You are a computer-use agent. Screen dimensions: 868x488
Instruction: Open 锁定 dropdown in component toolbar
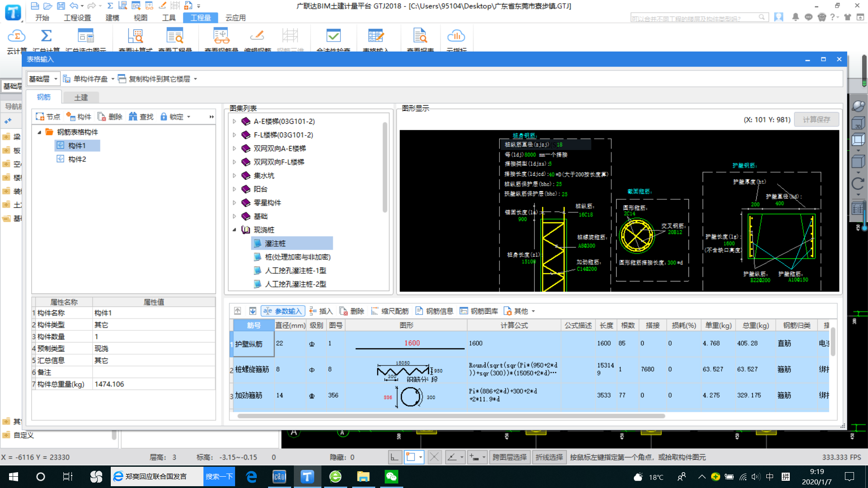pos(189,117)
